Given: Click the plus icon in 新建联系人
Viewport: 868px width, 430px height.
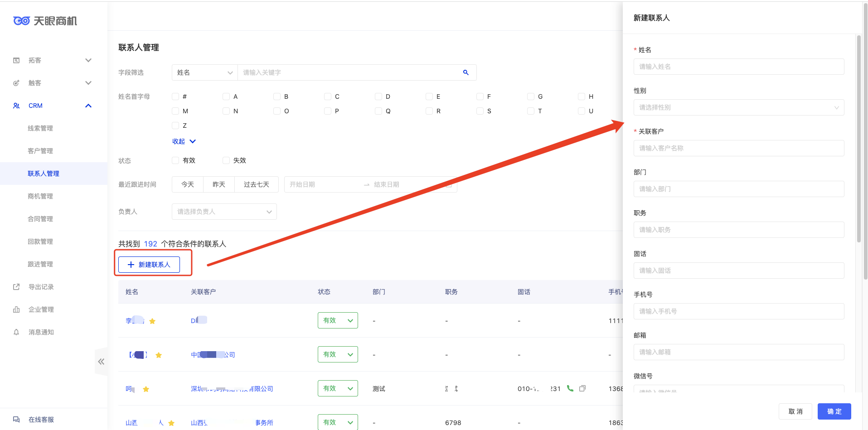Looking at the screenshot, I should point(131,265).
